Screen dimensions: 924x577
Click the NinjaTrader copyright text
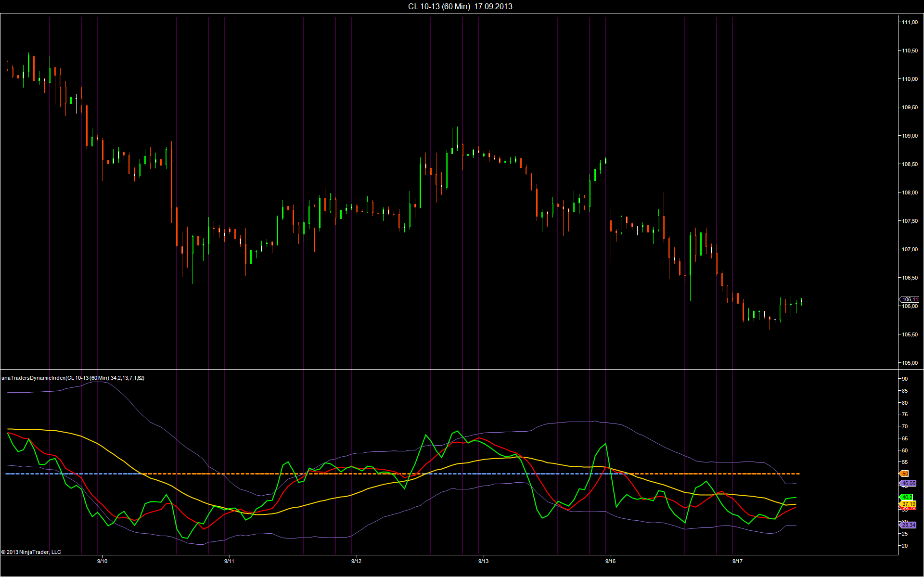31,552
